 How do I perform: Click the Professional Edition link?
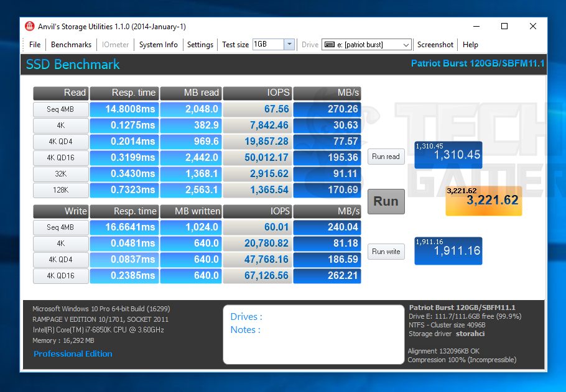[x=73, y=353]
